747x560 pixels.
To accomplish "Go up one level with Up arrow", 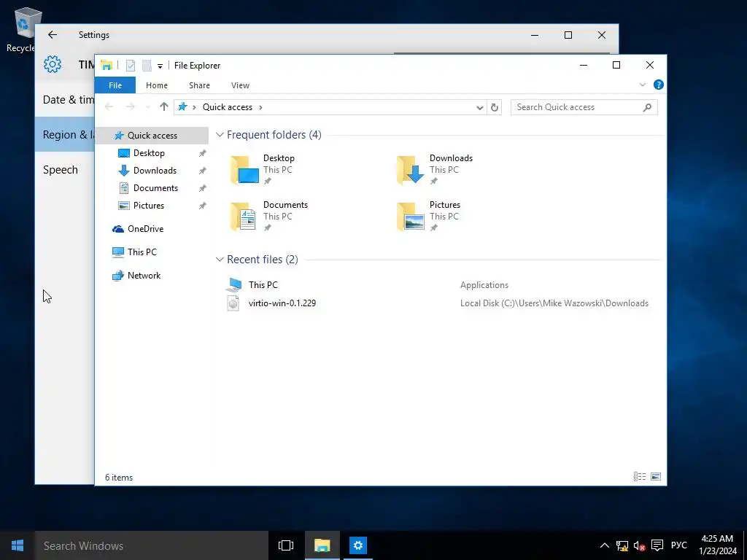I will tap(164, 106).
